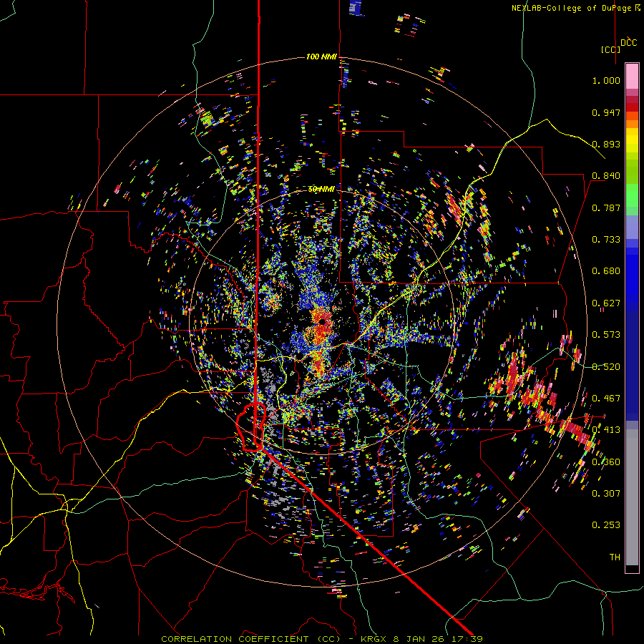Select the 0.787 scale value
This screenshot has height=644, width=644.
pos(606,208)
